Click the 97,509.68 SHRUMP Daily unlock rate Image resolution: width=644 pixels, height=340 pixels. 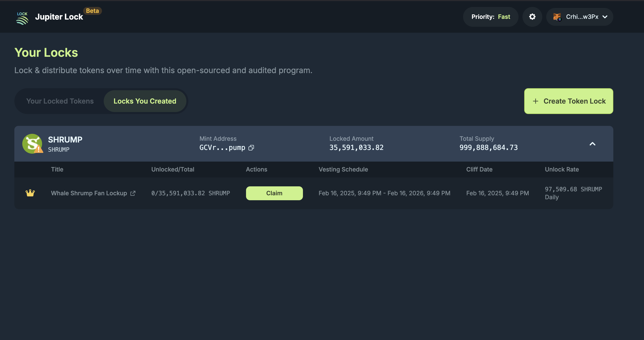(x=573, y=193)
